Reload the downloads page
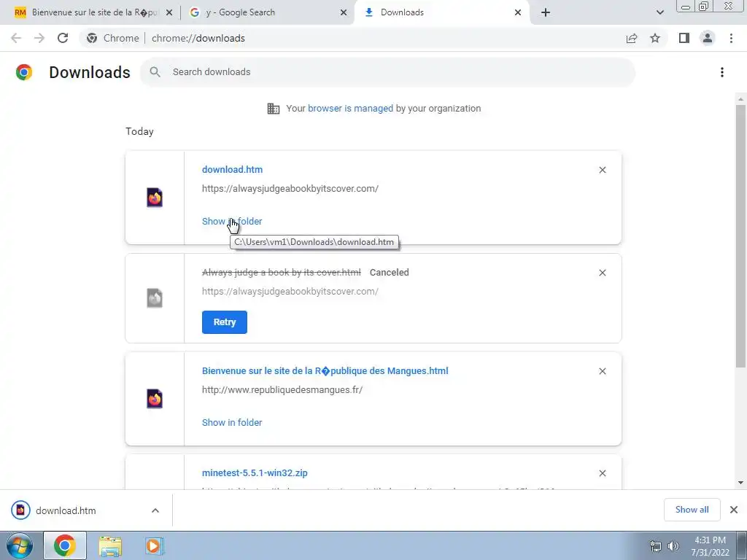The width and height of the screenshot is (747, 560). [x=63, y=38]
